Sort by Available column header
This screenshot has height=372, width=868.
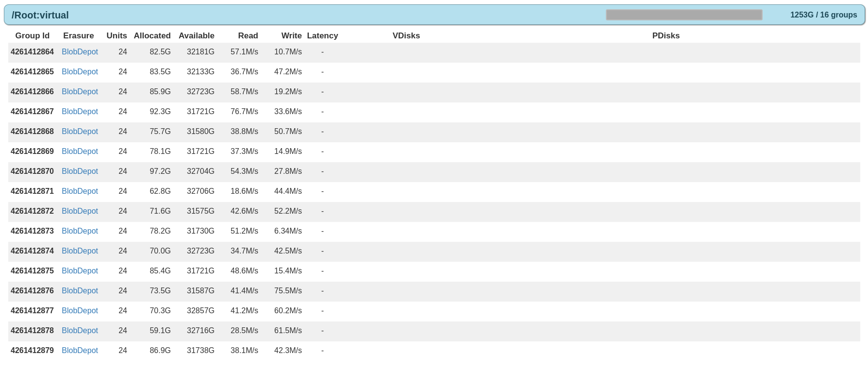pyautogui.click(x=196, y=36)
